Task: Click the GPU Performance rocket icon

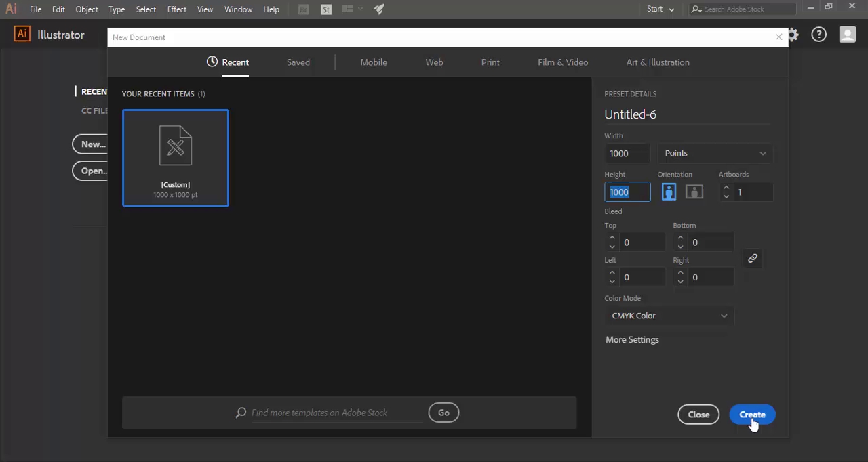Action: [x=379, y=9]
